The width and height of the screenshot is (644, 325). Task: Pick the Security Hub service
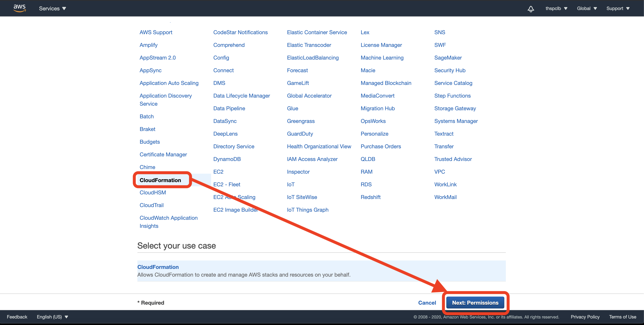pos(450,70)
